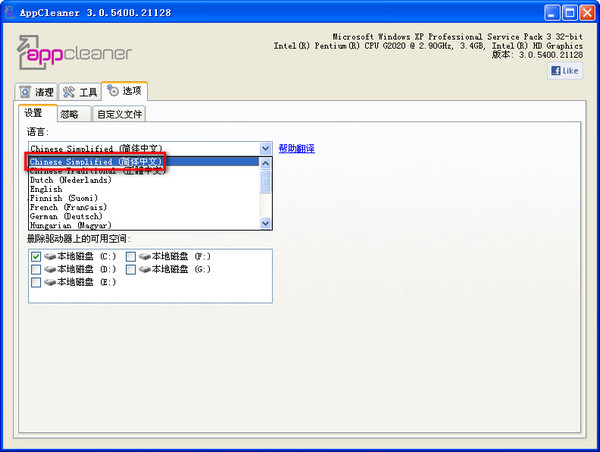The height and width of the screenshot is (452, 600).
Task: Click the Facebook Like button
Action: 565,71
